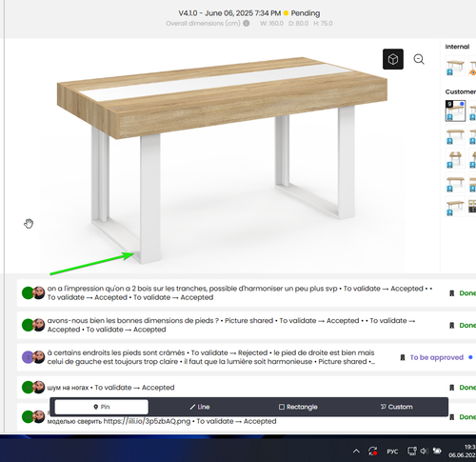Click the 'To be approved' status label
The width and height of the screenshot is (476, 462).
click(437, 357)
